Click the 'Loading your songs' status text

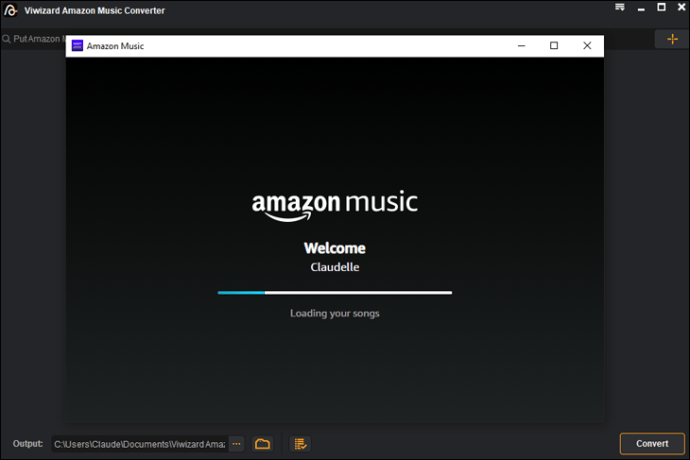coord(334,313)
